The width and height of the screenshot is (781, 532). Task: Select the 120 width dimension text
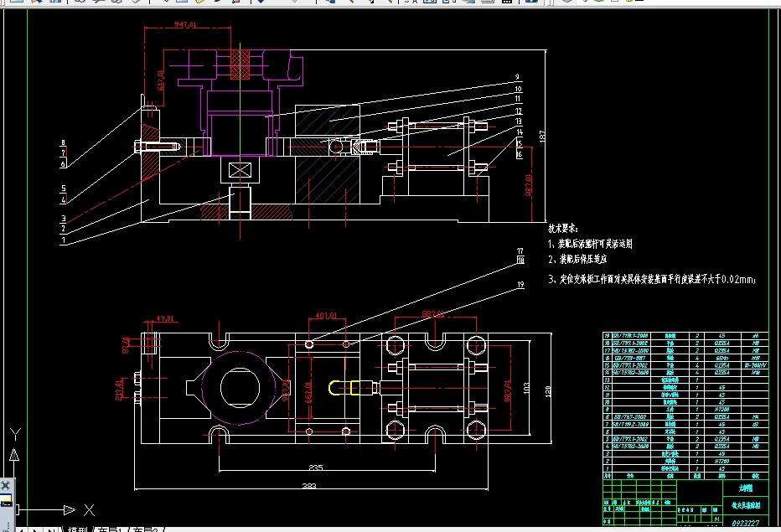pos(548,390)
